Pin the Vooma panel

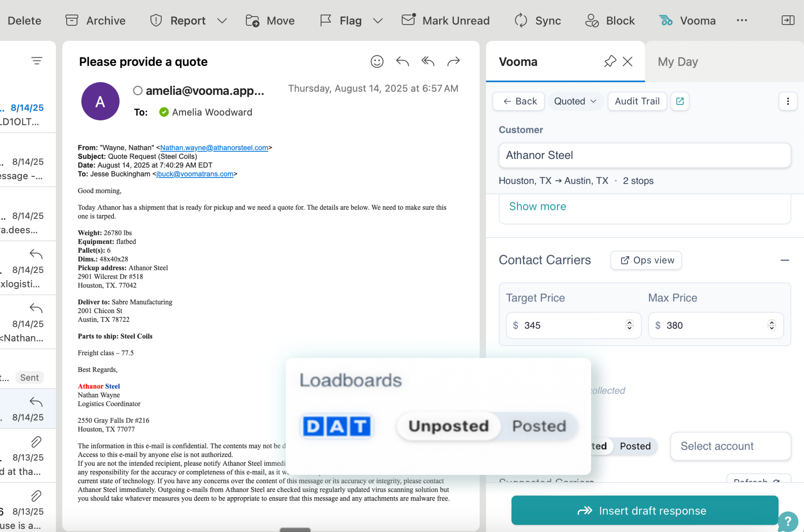point(610,62)
